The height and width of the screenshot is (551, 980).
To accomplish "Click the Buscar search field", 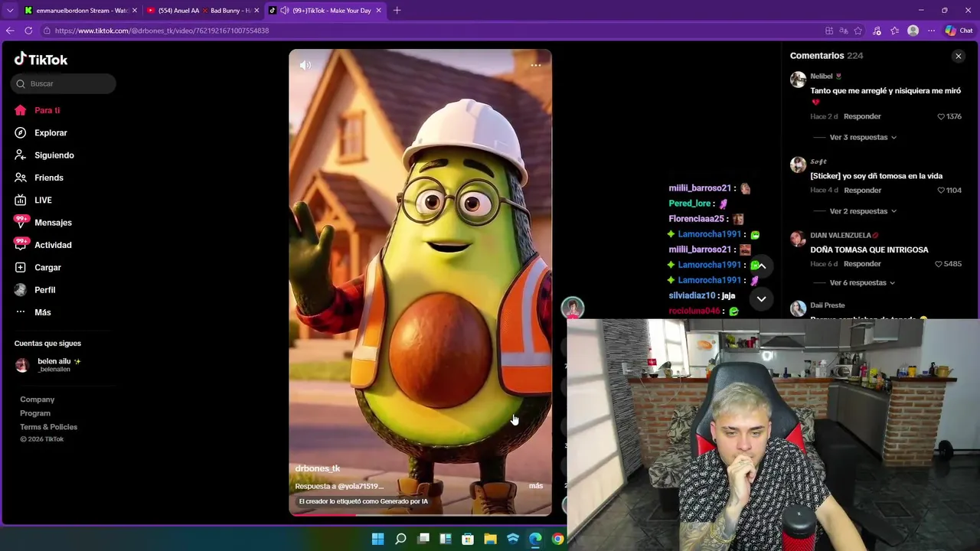I will [64, 83].
